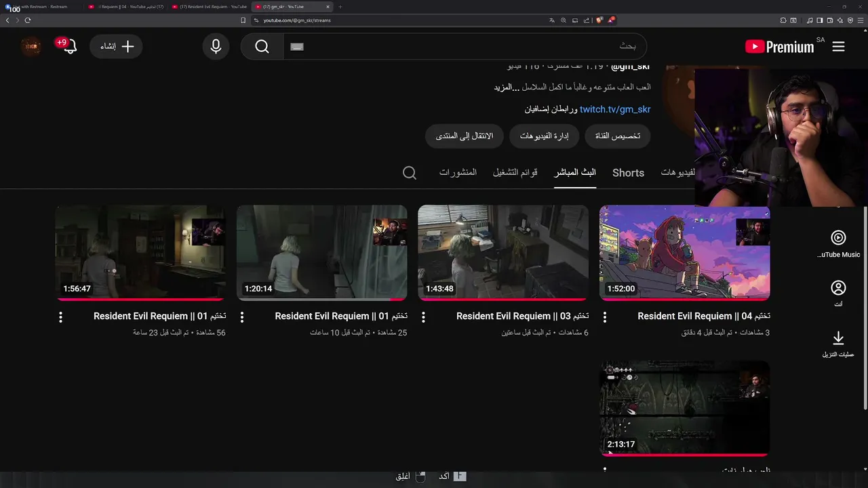Click the Resident Evil Requiem تختيم 04 title

(704, 316)
